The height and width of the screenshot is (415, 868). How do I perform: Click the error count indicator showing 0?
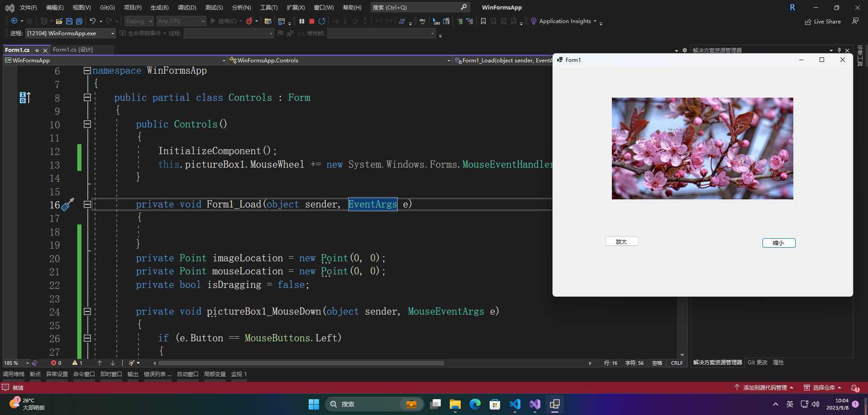click(x=56, y=363)
